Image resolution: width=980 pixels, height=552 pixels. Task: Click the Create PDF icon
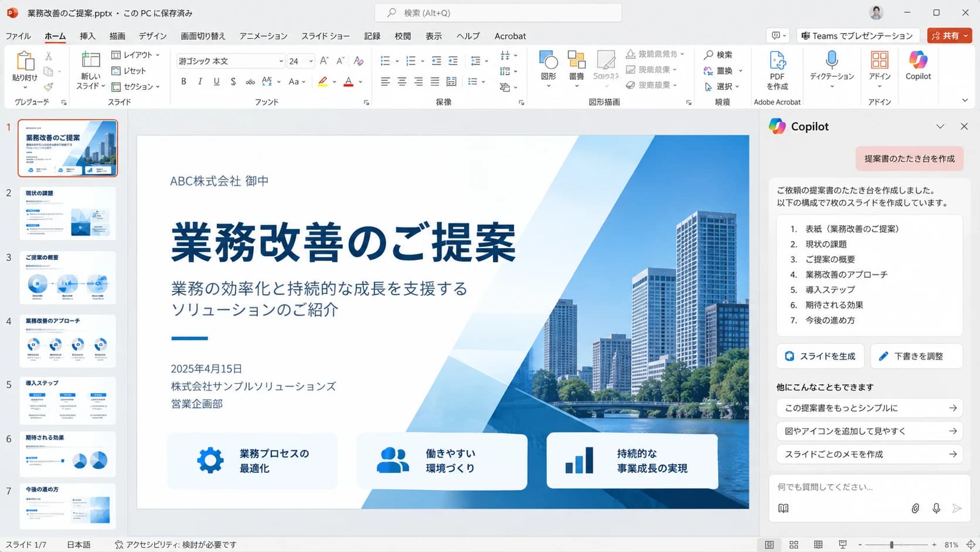tap(777, 60)
